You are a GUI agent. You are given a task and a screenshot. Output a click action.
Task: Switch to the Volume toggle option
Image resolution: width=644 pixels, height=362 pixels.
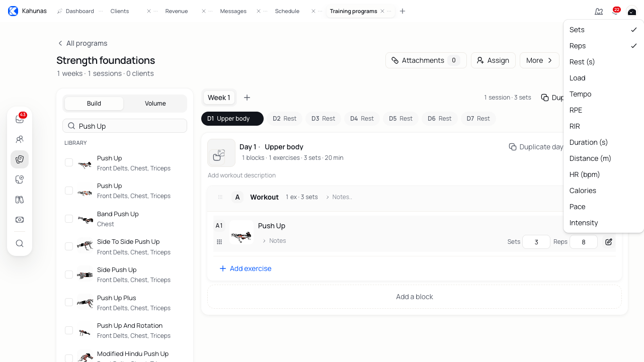tap(155, 104)
